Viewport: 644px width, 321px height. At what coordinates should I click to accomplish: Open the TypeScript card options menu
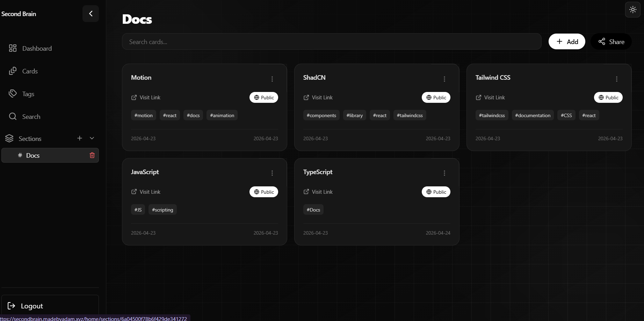pyautogui.click(x=444, y=173)
